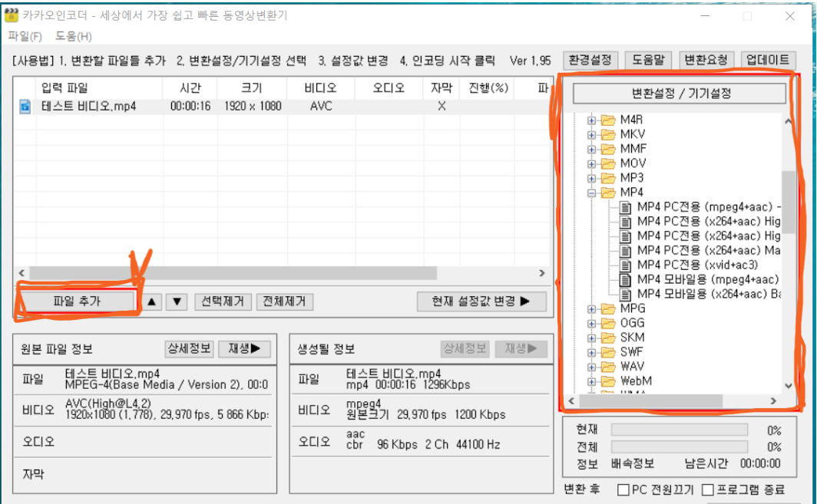Select the SWF folder icon

(608, 353)
